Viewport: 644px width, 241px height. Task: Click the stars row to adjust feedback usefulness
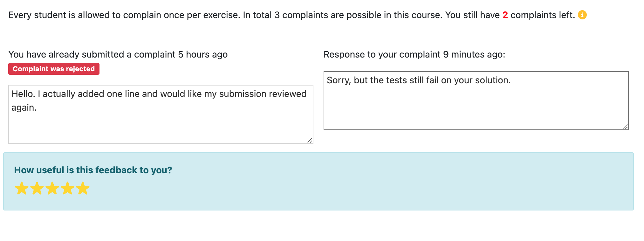(52, 188)
